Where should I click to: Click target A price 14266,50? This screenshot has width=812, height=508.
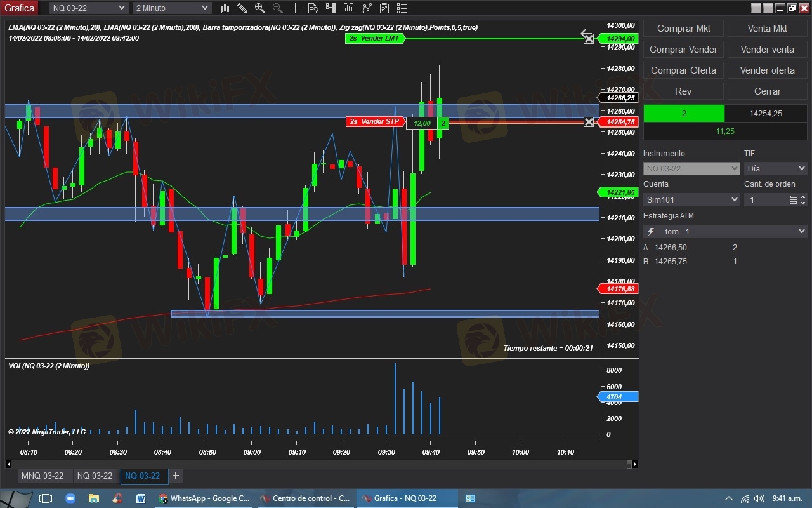(x=671, y=248)
